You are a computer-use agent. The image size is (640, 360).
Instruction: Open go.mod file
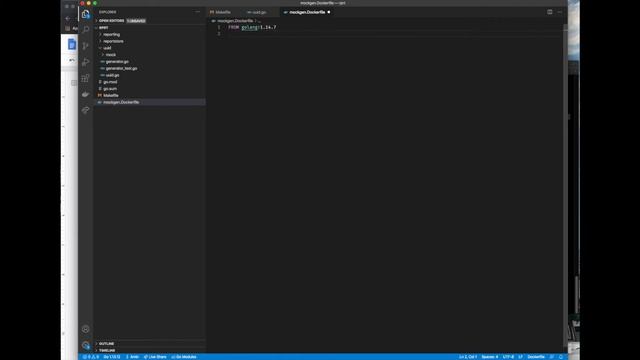(x=110, y=82)
